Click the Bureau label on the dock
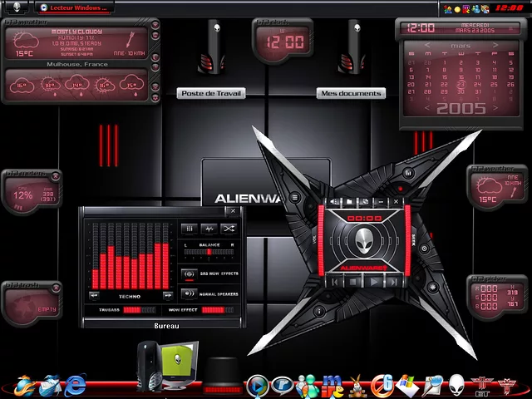Viewport: 532px width, 399px height. tap(166, 326)
